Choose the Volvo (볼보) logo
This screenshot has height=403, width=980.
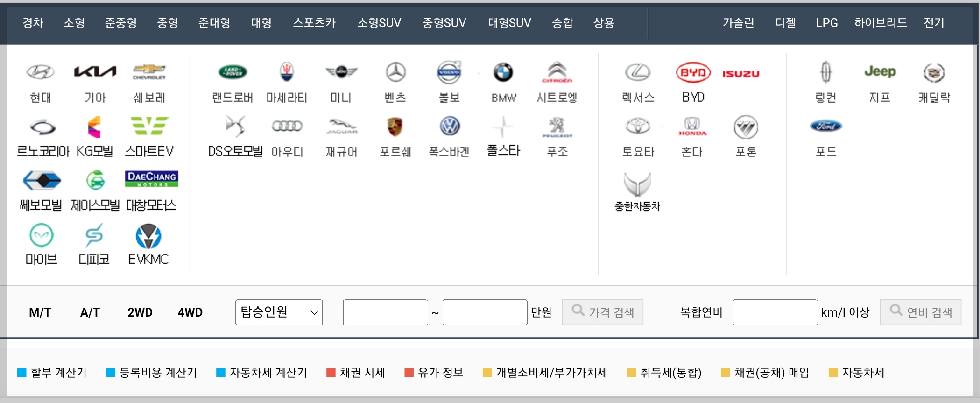pyautogui.click(x=449, y=72)
